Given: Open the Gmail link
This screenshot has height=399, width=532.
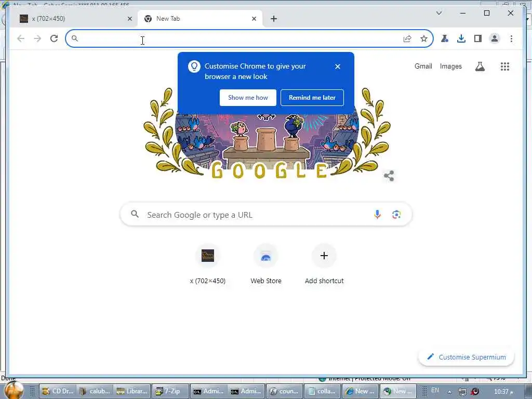Looking at the screenshot, I should (423, 66).
